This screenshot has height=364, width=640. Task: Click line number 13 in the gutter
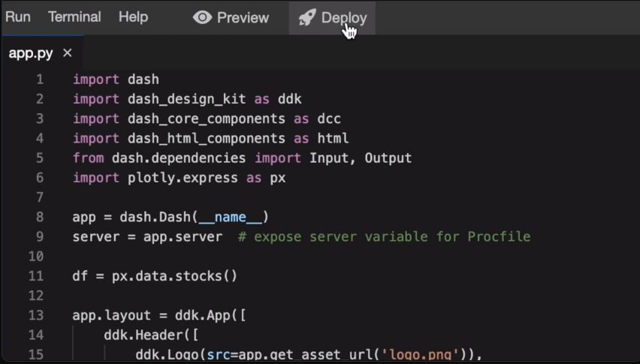(36, 315)
